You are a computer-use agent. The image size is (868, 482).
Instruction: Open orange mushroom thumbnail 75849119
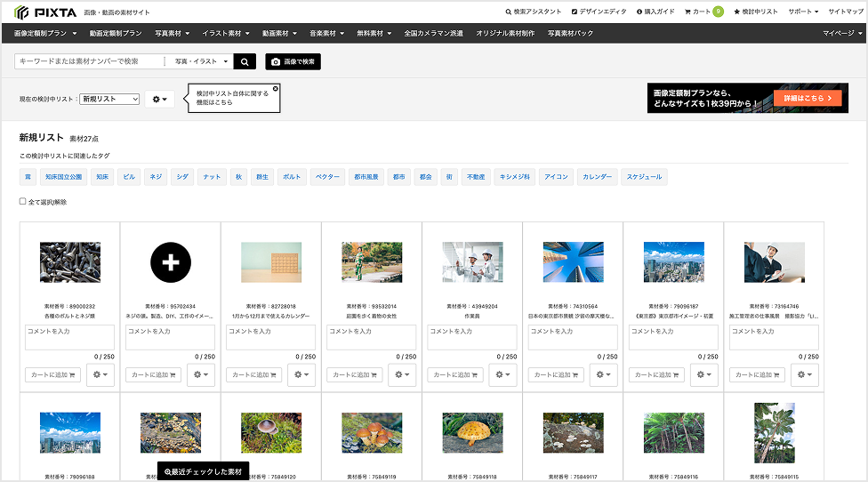pyautogui.click(x=372, y=433)
